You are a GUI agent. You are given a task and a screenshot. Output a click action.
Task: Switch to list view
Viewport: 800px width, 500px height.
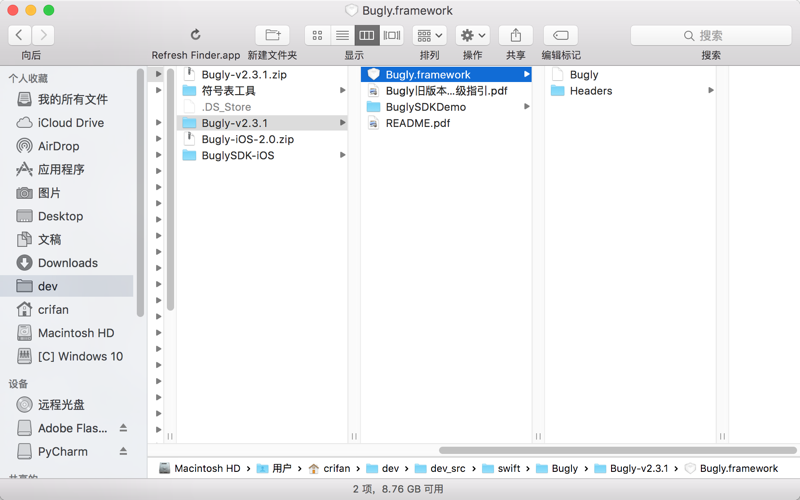(342, 35)
